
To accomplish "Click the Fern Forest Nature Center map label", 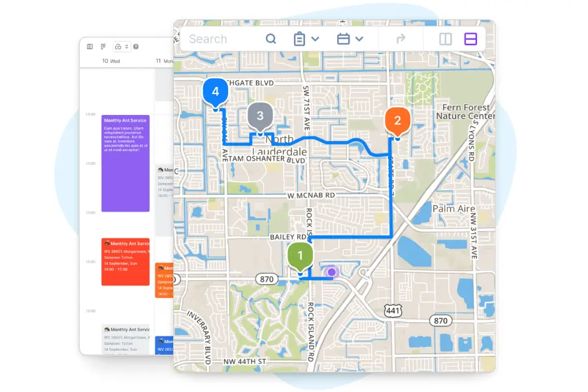I will pyautogui.click(x=465, y=112).
